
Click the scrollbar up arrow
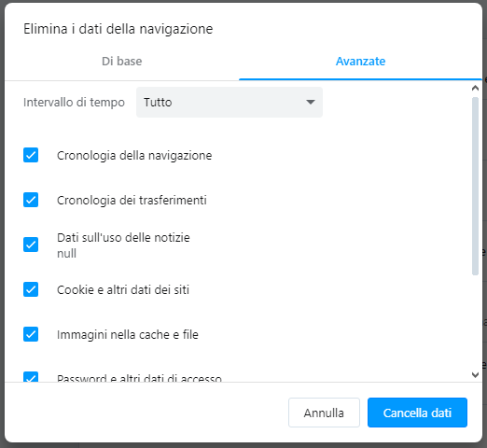coord(475,88)
